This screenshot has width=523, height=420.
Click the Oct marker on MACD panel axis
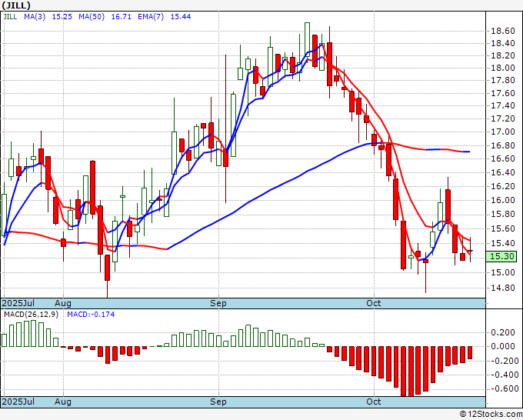coord(374,402)
